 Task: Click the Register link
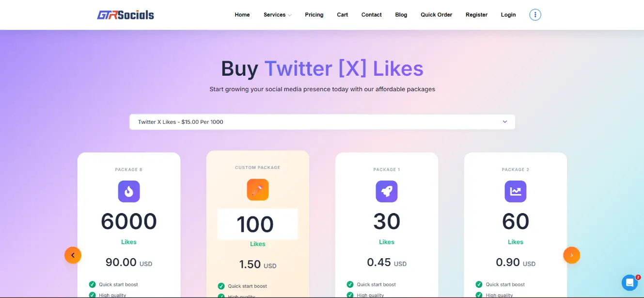coord(476,15)
